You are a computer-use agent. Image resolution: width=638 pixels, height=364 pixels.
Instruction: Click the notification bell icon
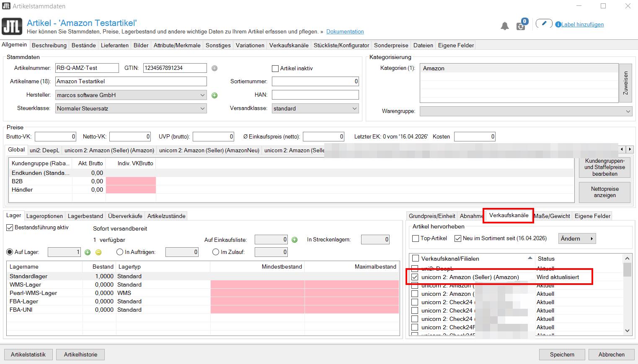pos(505,26)
